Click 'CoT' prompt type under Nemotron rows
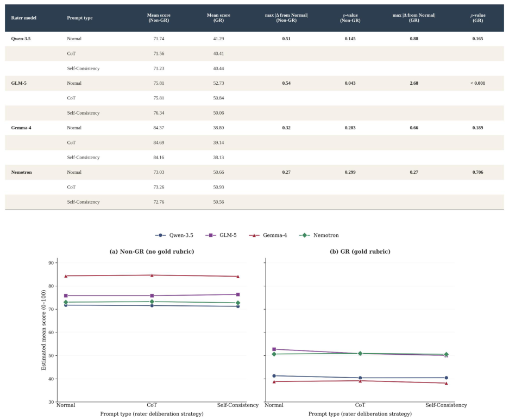The width and height of the screenshot is (509, 420). tap(71, 187)
